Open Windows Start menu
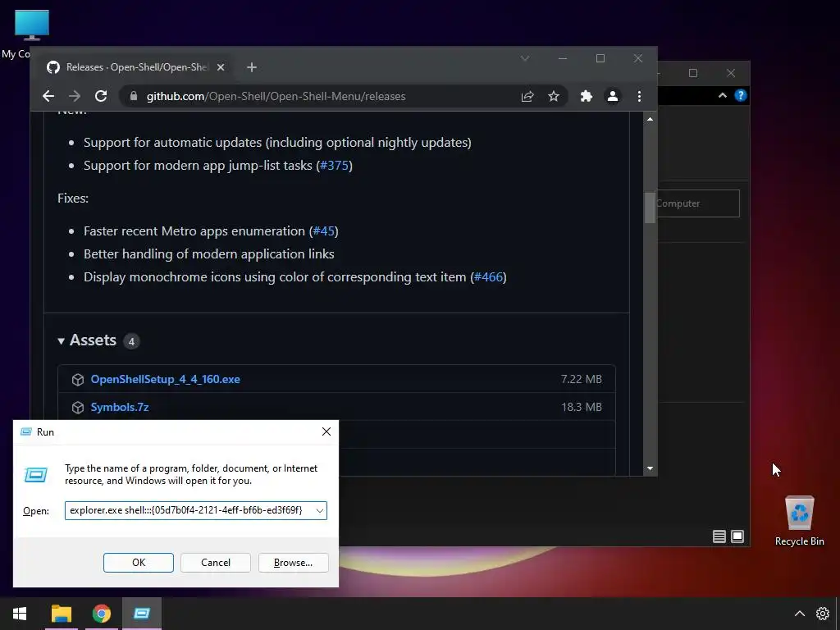Viewport: 840px width, 630px height. [x=20, y=614]
